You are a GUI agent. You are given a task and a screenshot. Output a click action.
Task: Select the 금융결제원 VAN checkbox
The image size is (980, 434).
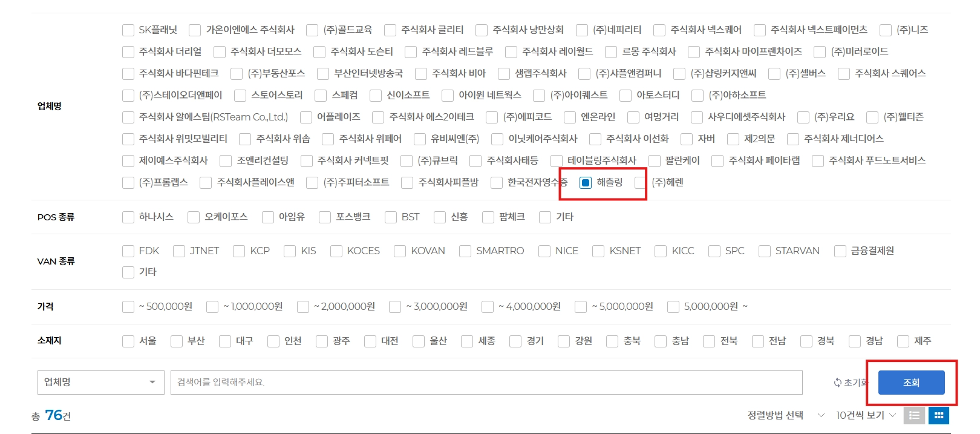(840, 251)
